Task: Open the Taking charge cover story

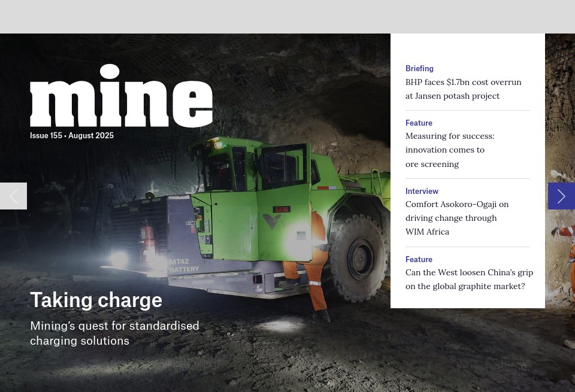Action: coord(96,299)
